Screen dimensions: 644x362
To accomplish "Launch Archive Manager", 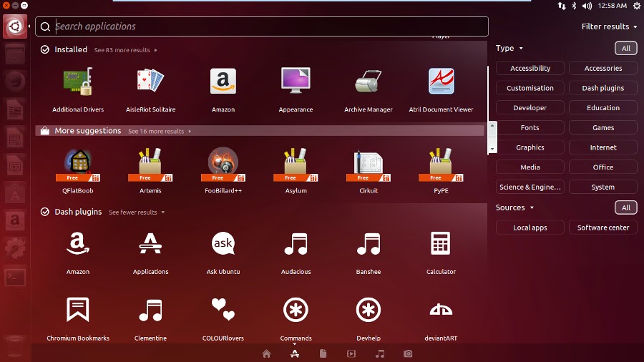I will (369, 89).
